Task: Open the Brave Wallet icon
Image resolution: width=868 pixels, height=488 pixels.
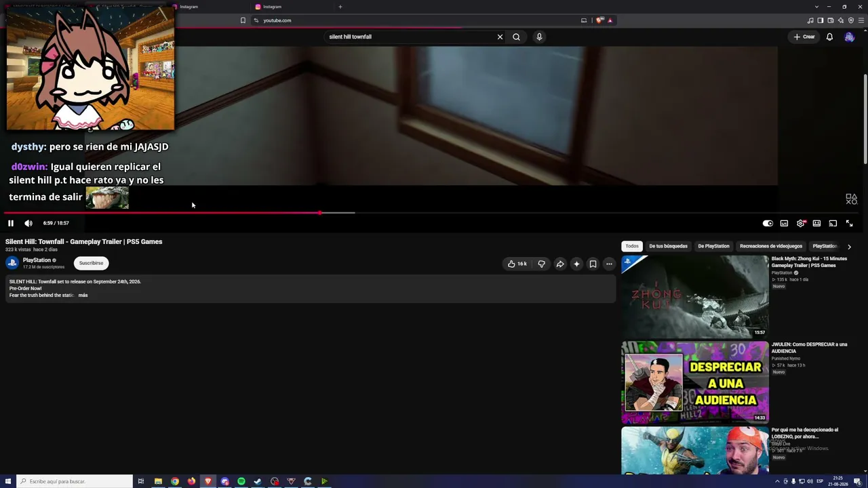Action: tap(831, 20)
